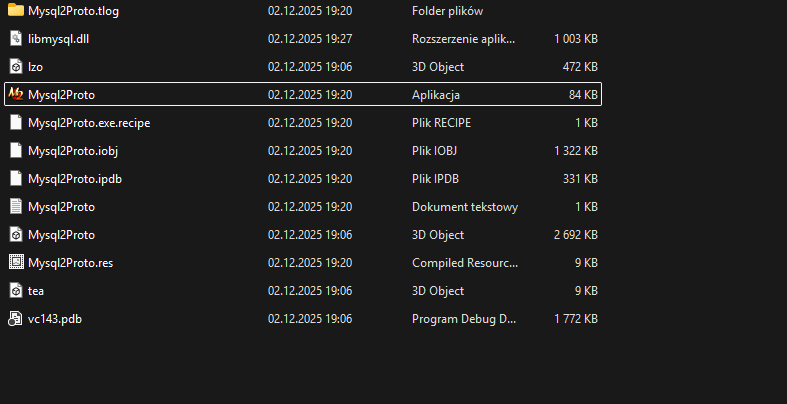Click the Aplikacja type of Mysql2Proto
Image resolution: width=787 pixels, height=404 pixels.
pos(435,94)
